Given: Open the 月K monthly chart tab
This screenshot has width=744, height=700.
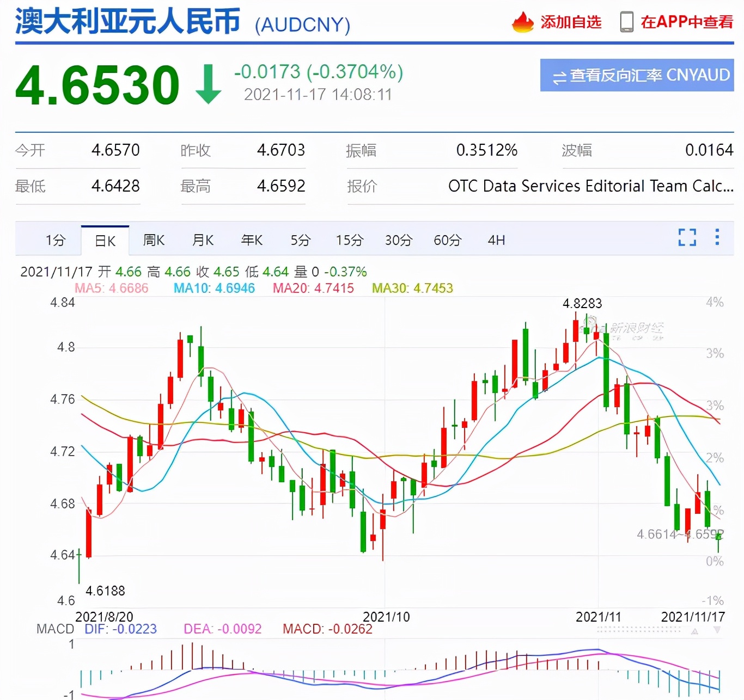Looking at the screenshot, I should pyautogui.click(x=203, y=240).
